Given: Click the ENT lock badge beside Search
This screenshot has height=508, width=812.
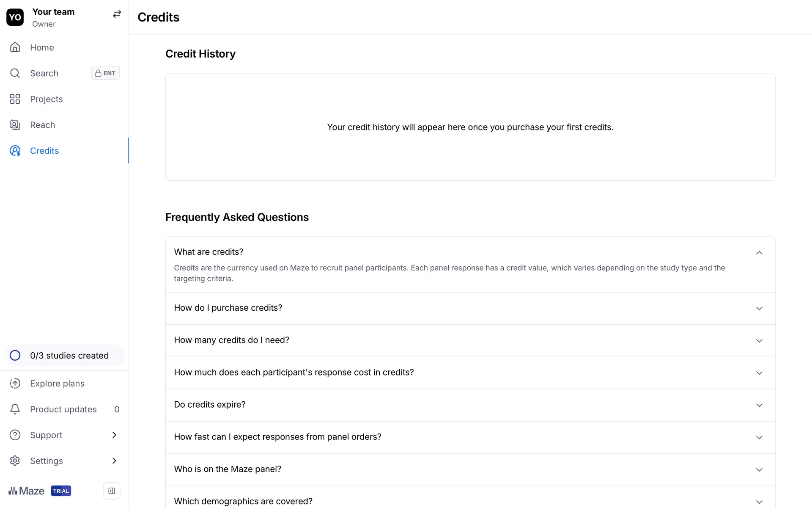Looking at the screenshot, I should 105,73.
